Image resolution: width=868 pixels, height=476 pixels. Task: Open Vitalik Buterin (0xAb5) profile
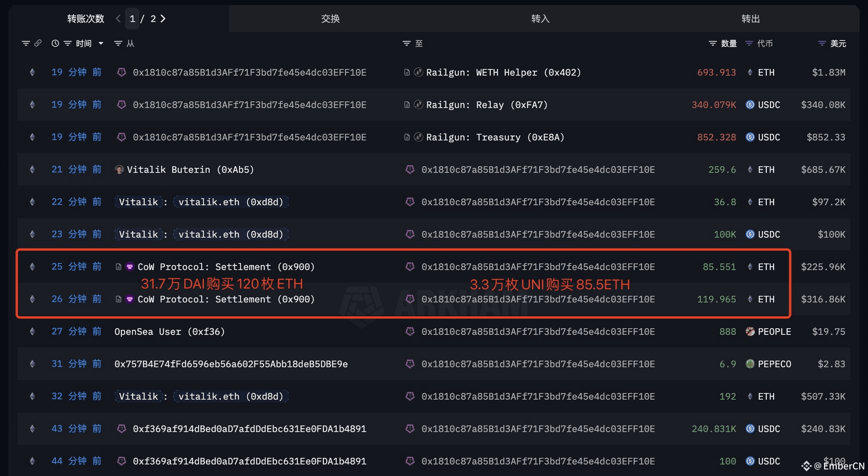190,170
